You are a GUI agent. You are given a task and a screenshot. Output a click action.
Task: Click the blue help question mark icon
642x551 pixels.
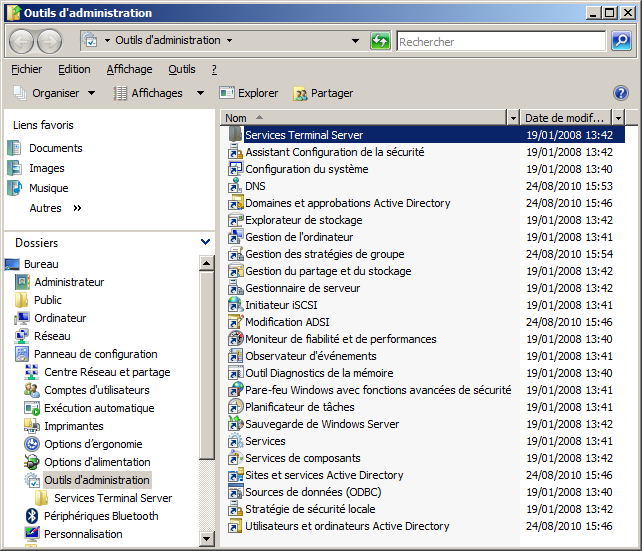pyautogui.click(x=620, y=93)
